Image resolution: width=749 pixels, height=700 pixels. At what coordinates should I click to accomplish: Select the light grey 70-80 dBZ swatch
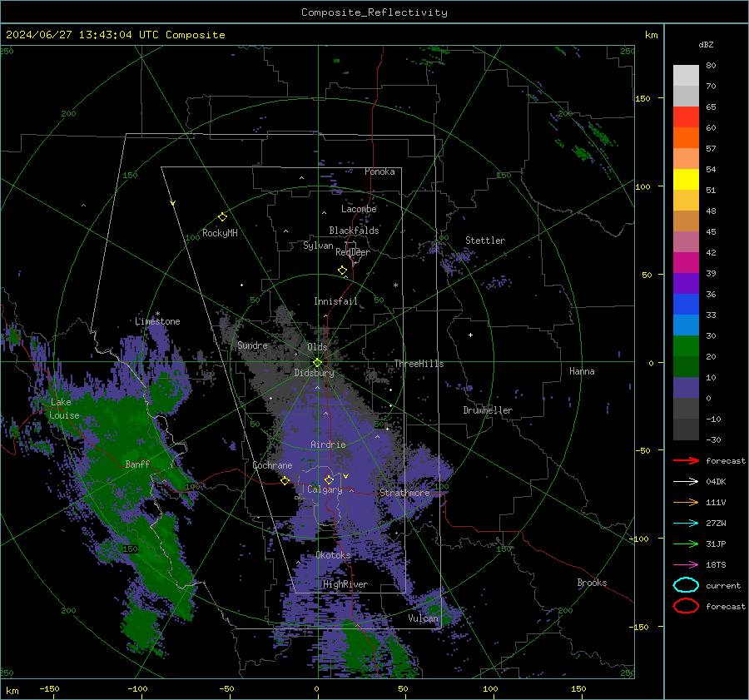click(x=686, y=76)
